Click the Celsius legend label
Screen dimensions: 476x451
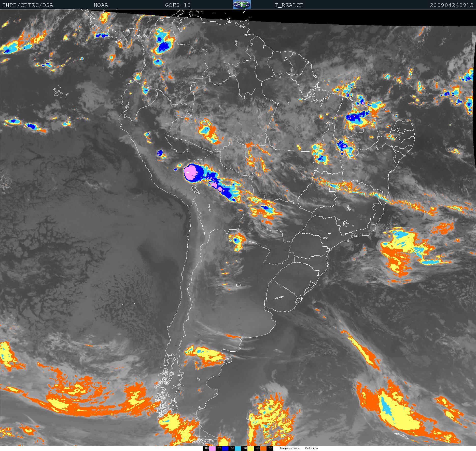pos(312,448)
